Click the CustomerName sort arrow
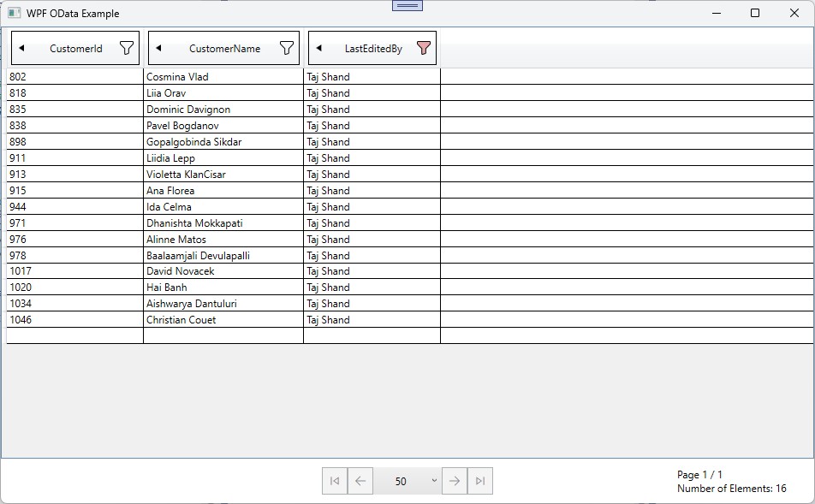815x504 pixels. pyautogui.click(x=158, y=49)
